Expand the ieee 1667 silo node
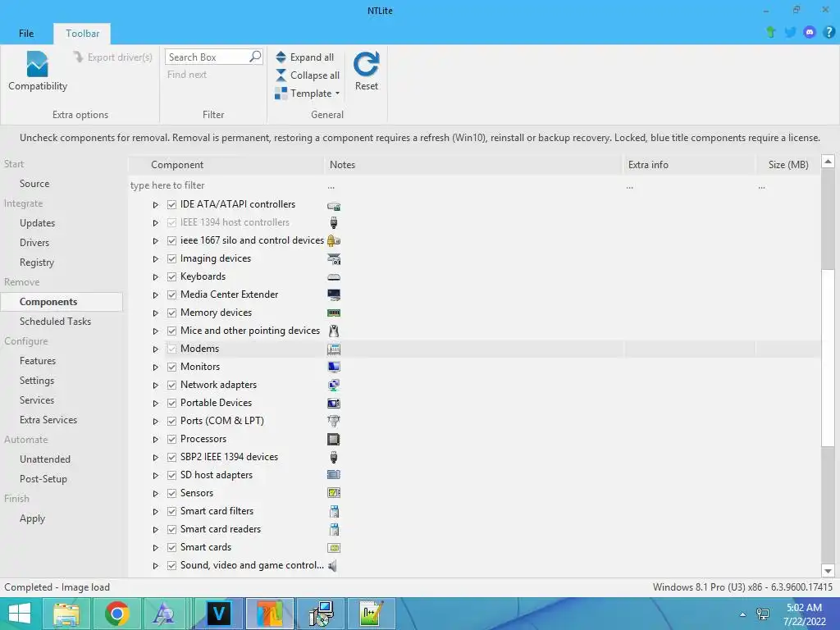 (x=155, y=240)
